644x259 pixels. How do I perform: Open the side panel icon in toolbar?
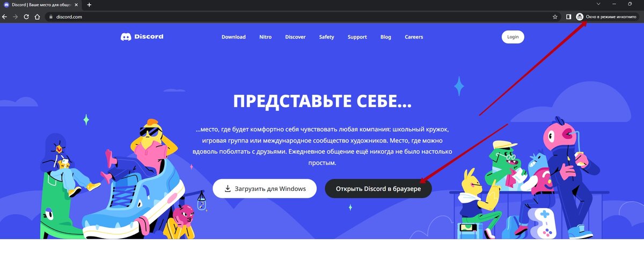(x=568, y=17)
